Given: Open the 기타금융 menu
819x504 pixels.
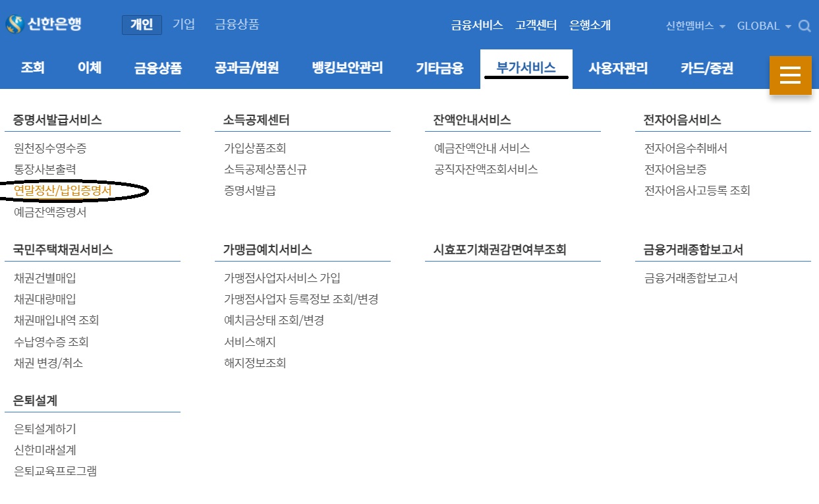Looking at the screenshot, I should click(x=439, y=68).
